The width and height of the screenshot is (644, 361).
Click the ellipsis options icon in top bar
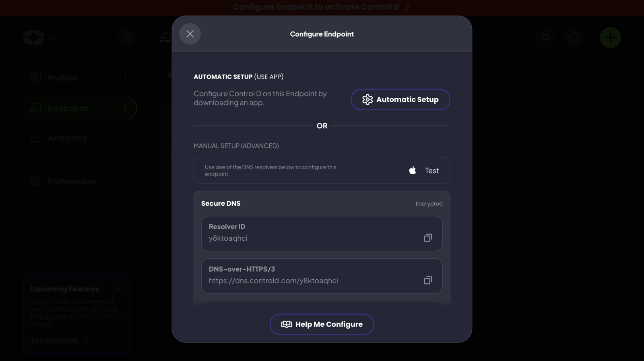574,37
